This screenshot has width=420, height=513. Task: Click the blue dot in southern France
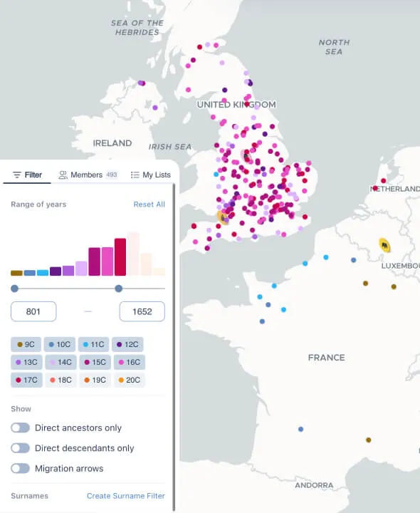[300, 429]
